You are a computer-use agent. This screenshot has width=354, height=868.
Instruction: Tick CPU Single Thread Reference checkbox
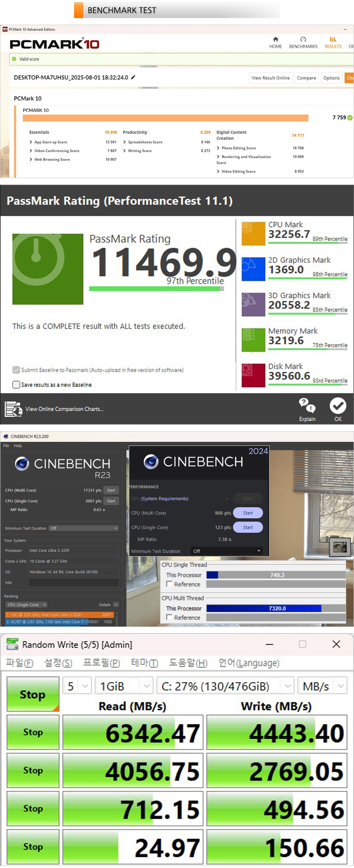click(169, 584)
